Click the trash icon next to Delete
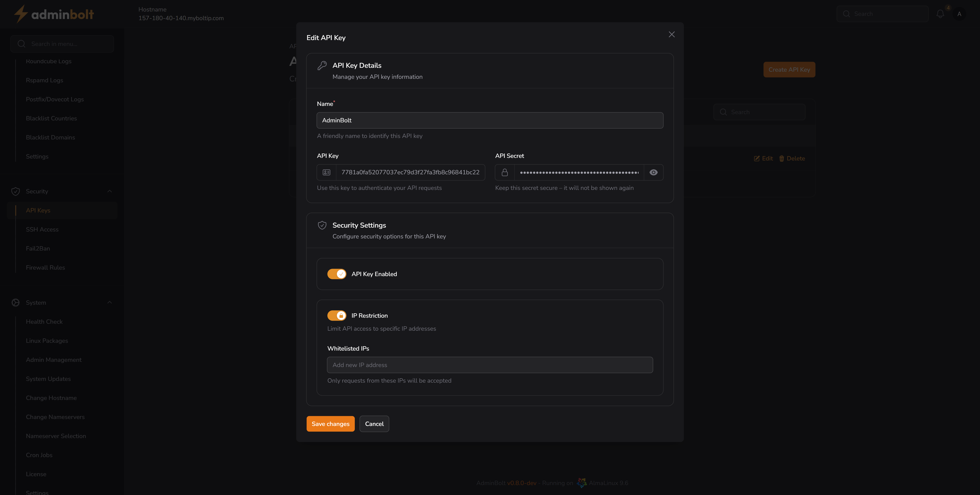 click(x=782, y=159)
